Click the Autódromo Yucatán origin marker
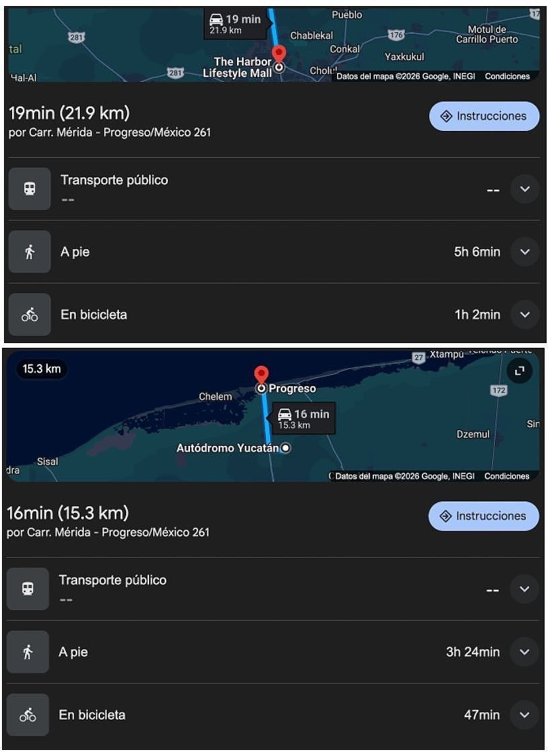Image resolution: width=552 pixels, height=756 pixels. pos(285,448)
